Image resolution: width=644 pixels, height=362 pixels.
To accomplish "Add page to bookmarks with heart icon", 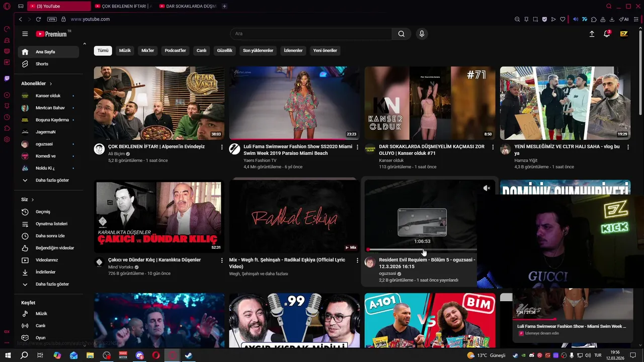I will tap(562, 19).
